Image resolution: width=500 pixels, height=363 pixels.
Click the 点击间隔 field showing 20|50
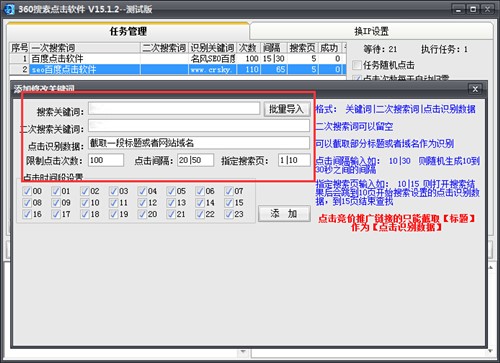tap(195, 160)
